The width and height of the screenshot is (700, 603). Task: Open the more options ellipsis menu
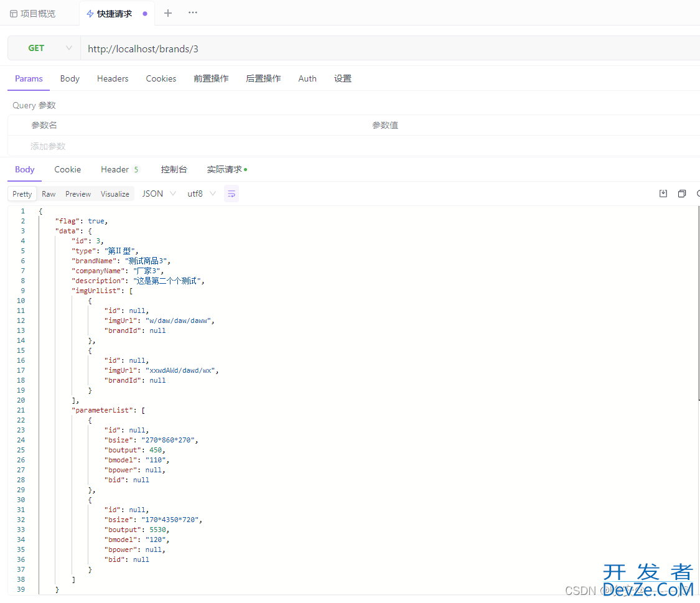pyautogui.click(x=192, y=12)
